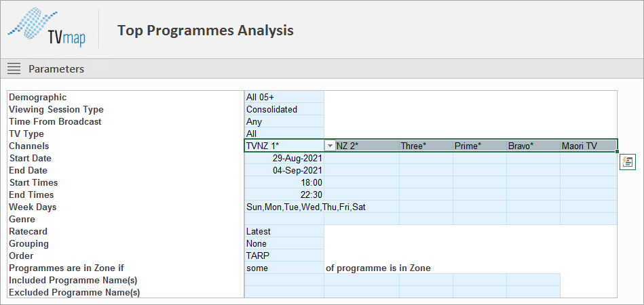The height and width of the screenshot is (305, 644).
Task: Click the TVmap logo
Action: 48,27
